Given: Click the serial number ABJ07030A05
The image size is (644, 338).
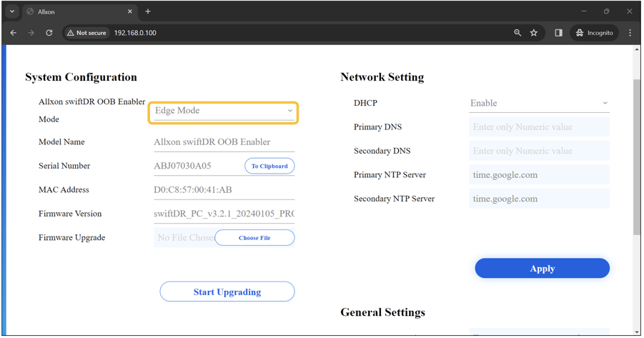Looking at the screenshot, I should (182, 166).
